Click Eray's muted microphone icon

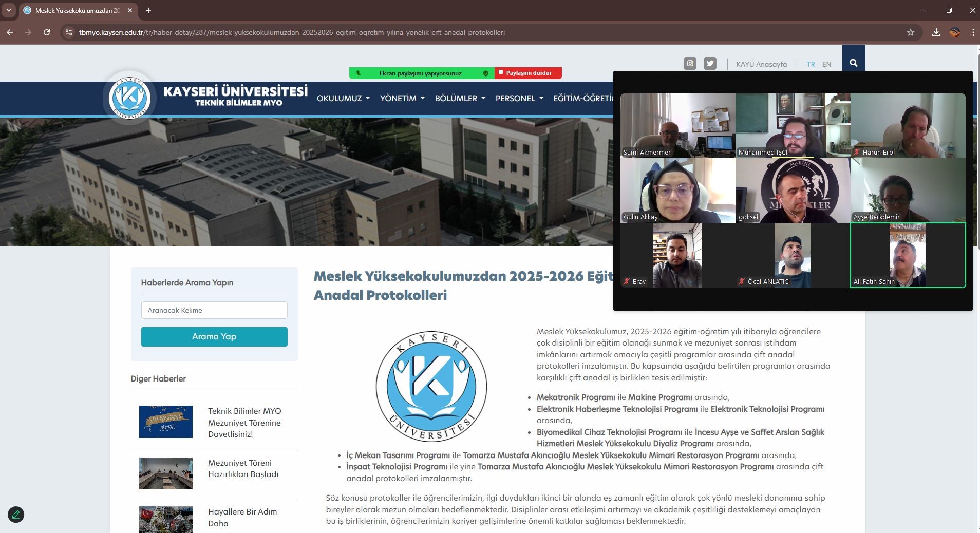627,281
